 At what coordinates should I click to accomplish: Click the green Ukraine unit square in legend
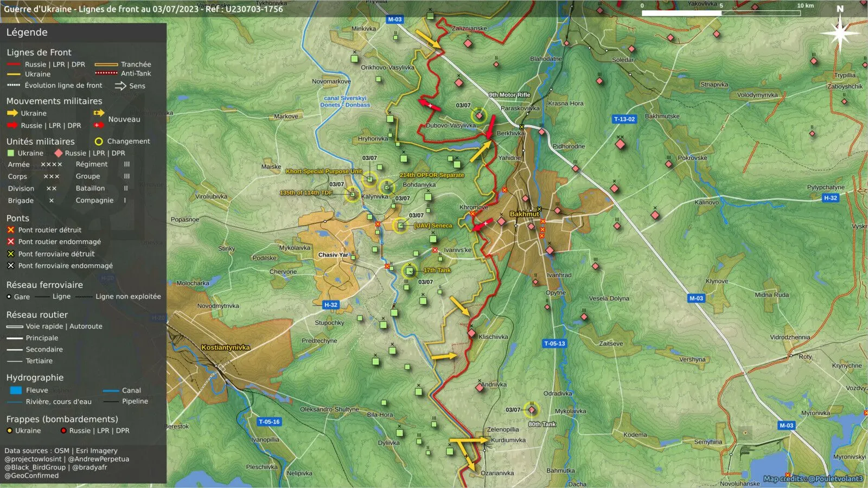(x=10, y=153)
